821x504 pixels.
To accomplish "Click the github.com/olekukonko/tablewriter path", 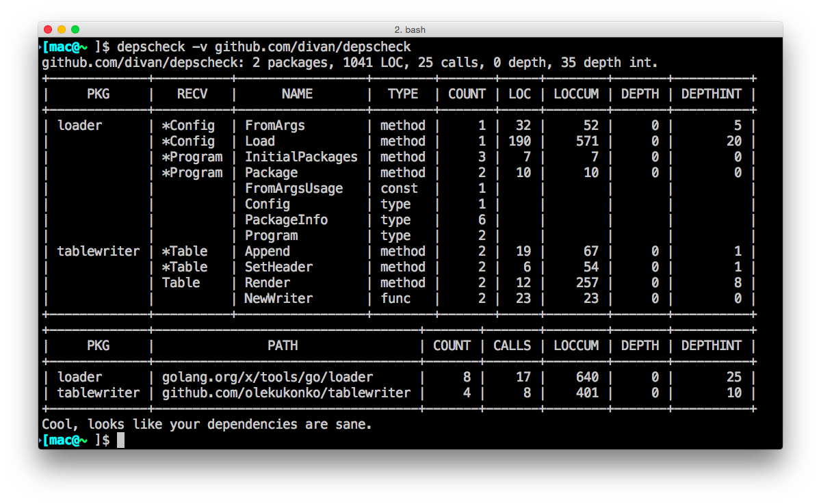I will pyautogui.click(x=286, y=393).
